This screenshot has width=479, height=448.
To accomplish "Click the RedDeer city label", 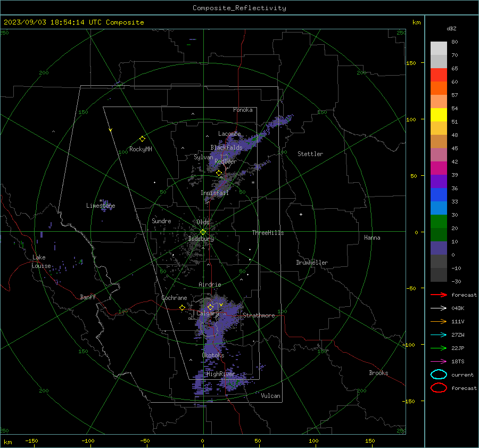I will pos(226,161).
